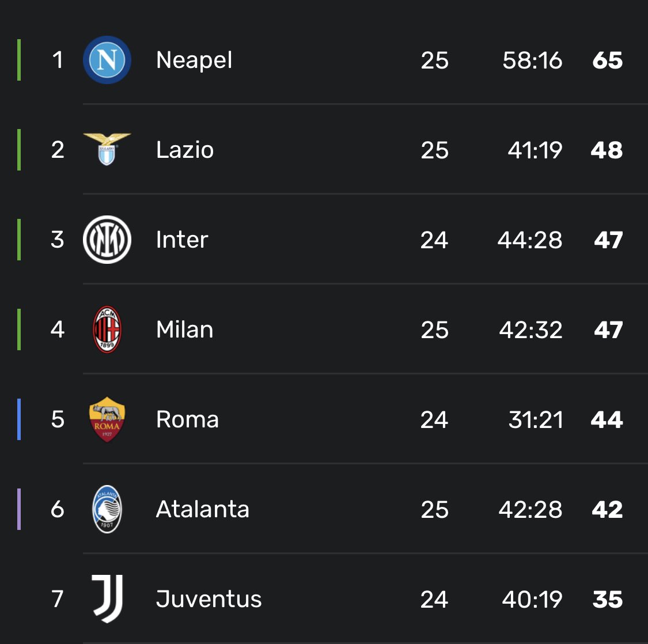The width and height of the screenshot is (648, 644).
Task: Select the AC Milan crest
Action: click(x=107, y=329)
